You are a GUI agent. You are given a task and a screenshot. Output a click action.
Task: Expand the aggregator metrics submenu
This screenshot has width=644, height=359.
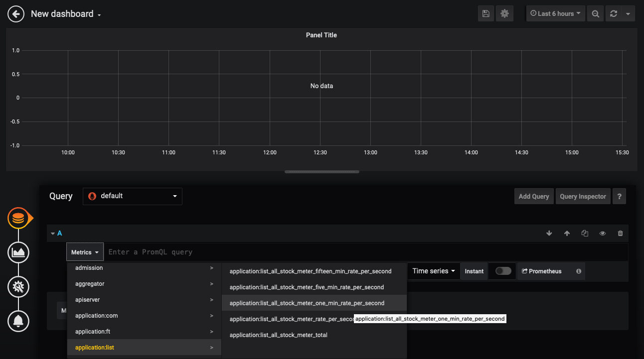pos(145,284)
